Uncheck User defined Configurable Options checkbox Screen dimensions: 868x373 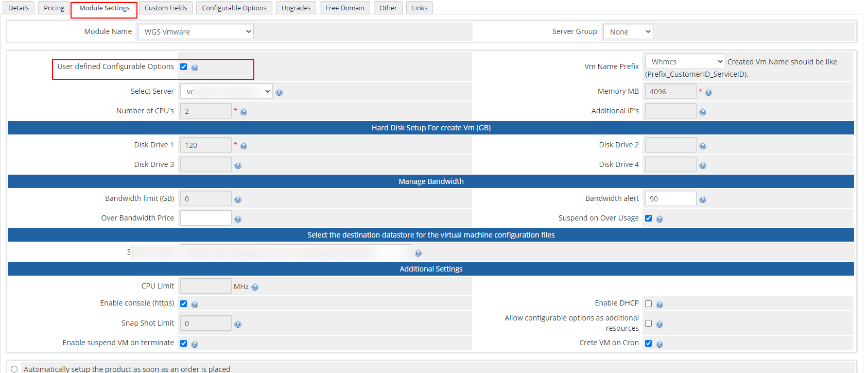pos(184,67)
